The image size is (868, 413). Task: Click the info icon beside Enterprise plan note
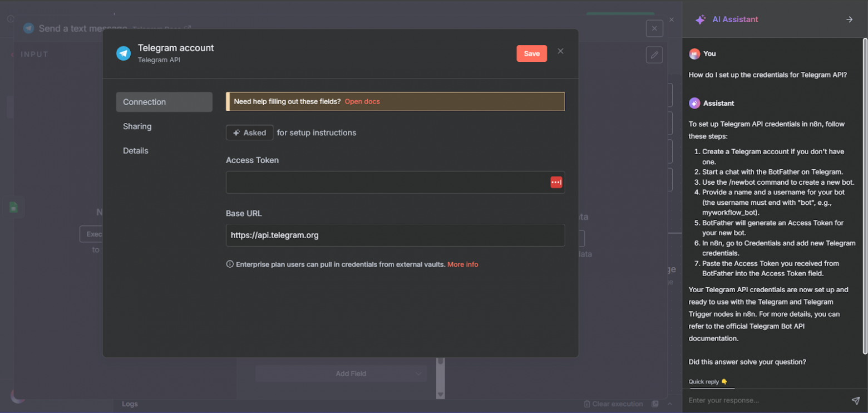tap(230, 264)
